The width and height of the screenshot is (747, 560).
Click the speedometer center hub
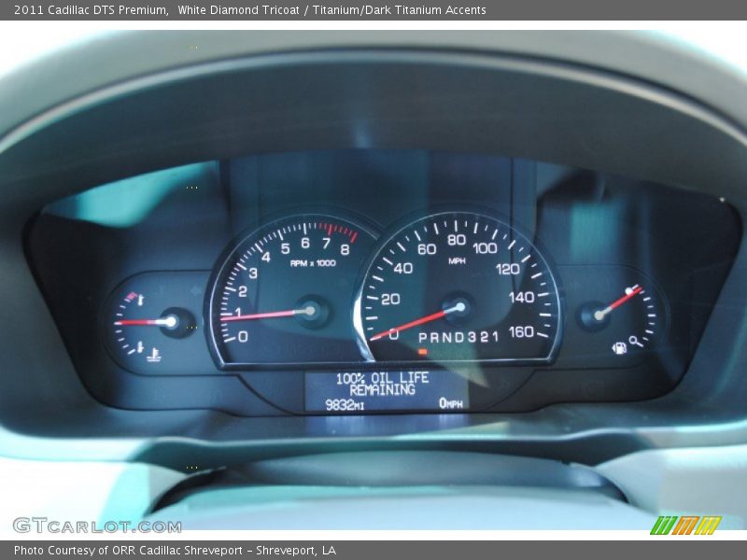tap(459, 307)
